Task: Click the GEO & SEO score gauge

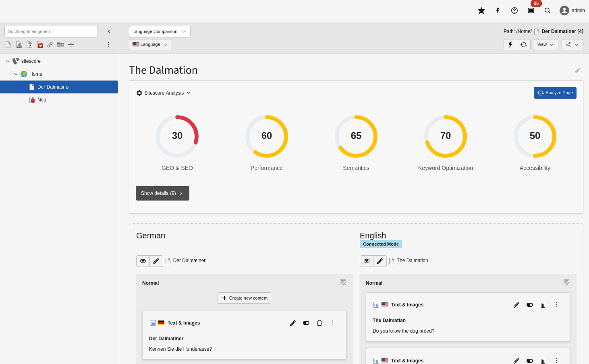Action: [177, 136]
